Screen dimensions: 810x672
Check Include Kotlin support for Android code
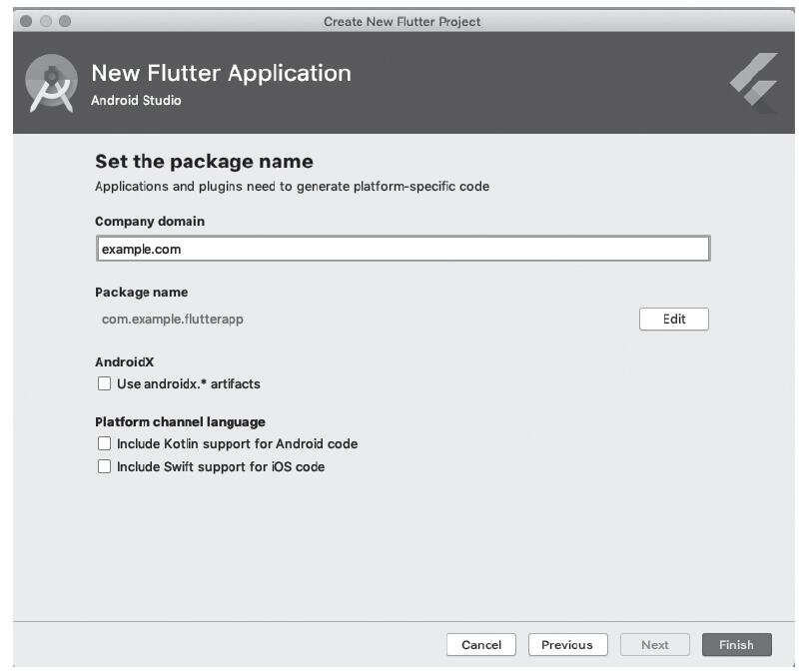point(104,444)
